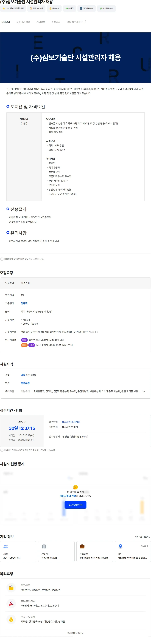Click the map pin icon in the 위치 card

point(120,546)
